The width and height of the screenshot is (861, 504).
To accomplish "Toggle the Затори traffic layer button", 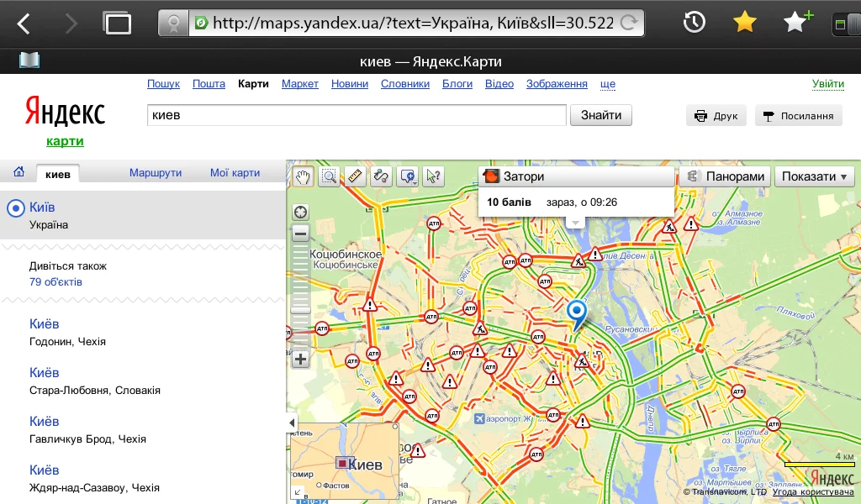I will point(576,176).
